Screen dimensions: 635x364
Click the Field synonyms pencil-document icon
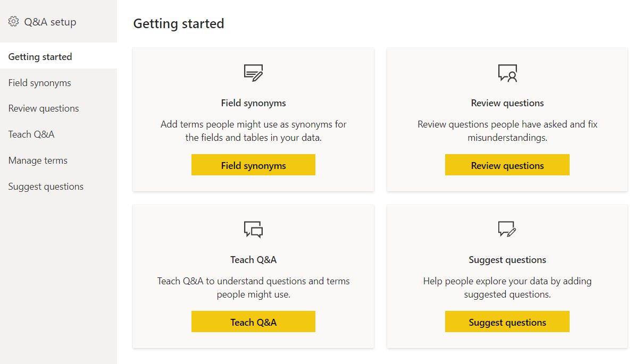253,73
